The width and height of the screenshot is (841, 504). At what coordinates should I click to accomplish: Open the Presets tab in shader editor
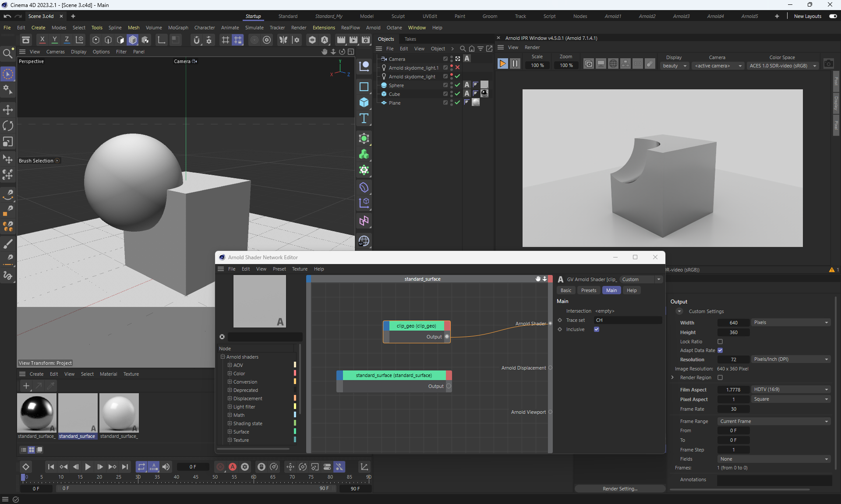(588, 290)
